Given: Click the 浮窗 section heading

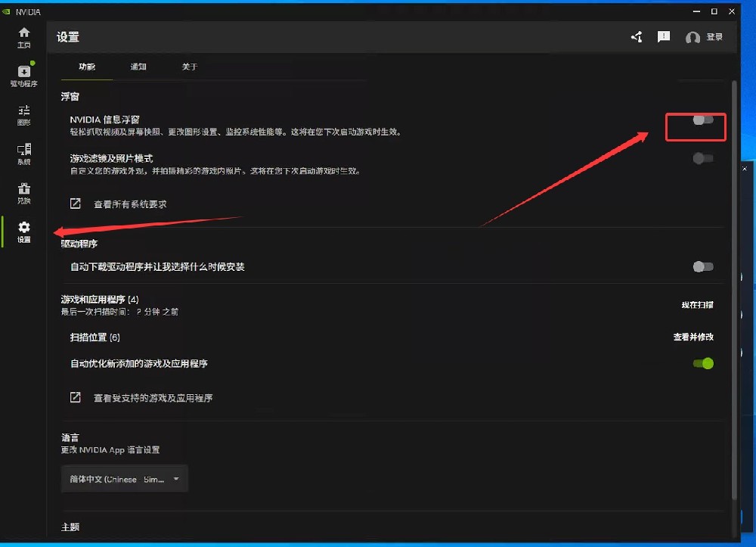Looking at the screenshot, I should [x=70, y=97].
